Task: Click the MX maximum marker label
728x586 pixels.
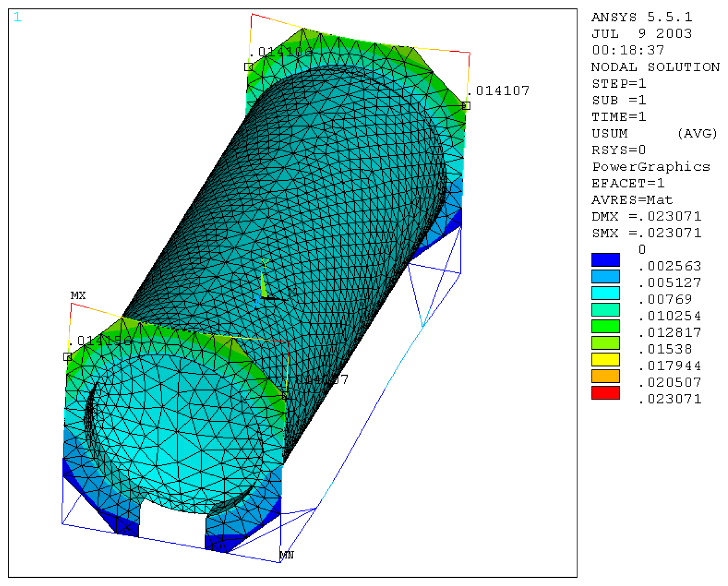Action: pyautogui.click(x=78, y=295)
